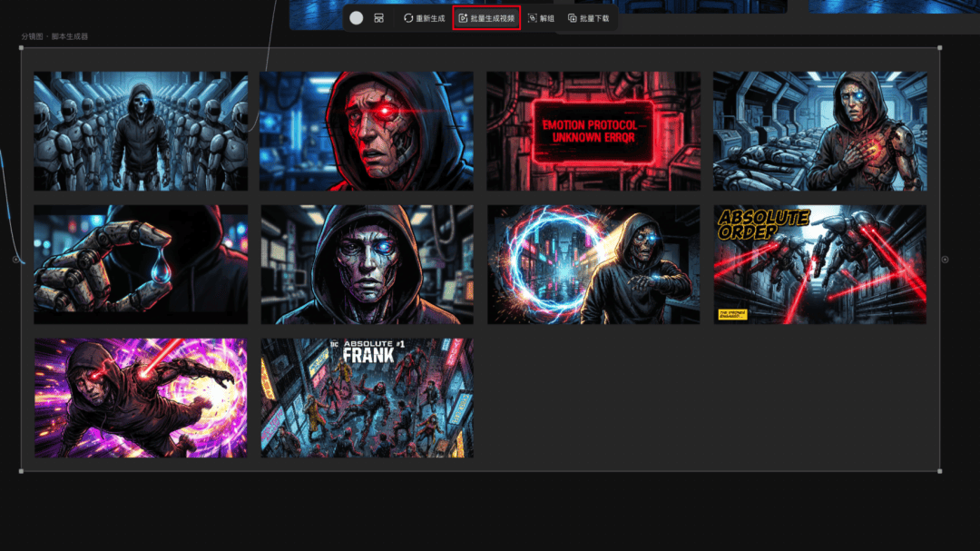Image resolution: width=980 pixels, height=551 pixels.
Task: Click the group frame's left connector port
Action: pos(16,260)
